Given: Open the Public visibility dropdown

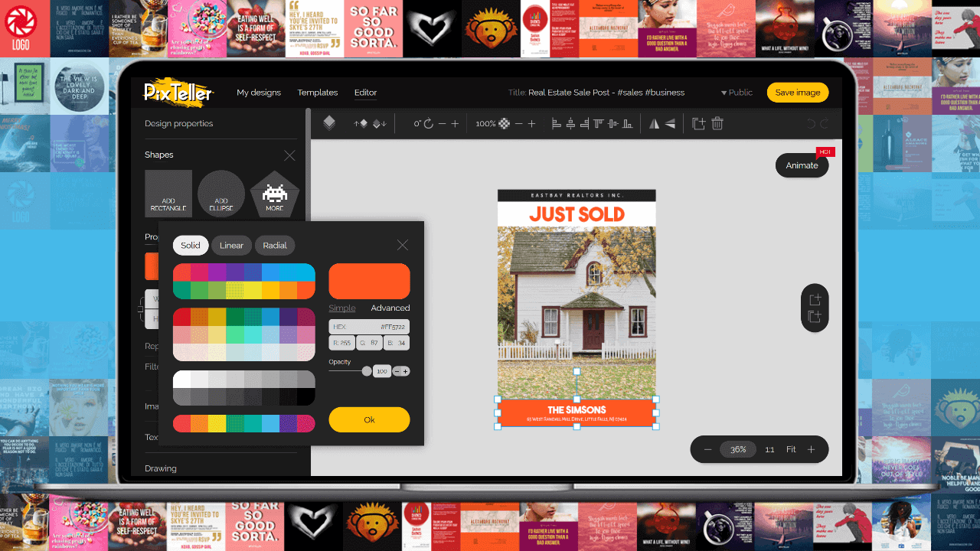Looking at the screenshot, I should (x=737, y=93).
